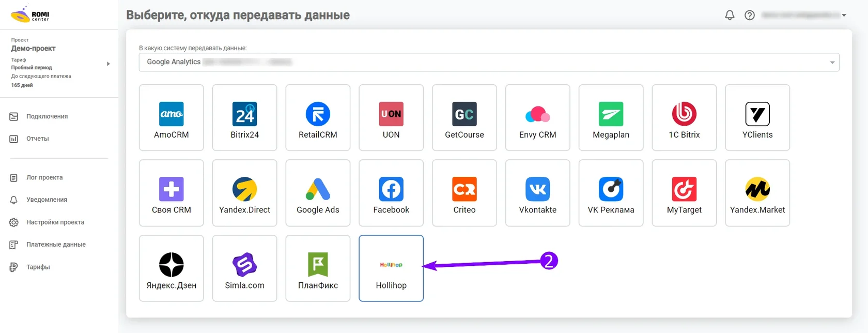This screenshot has width=868, height=333.
Task: Select the Яндекс.Дзен integration tile
Action: pos(172,268)
